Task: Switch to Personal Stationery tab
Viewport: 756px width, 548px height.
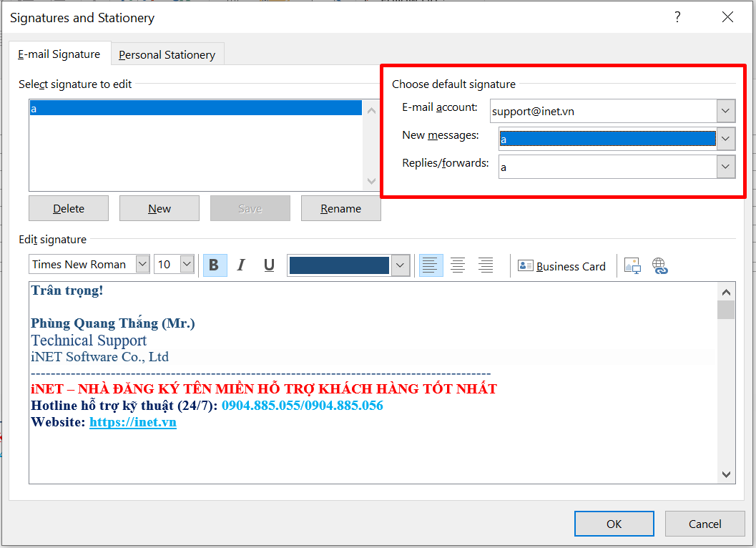Action: pyautogui.click(x=167, y=54)
